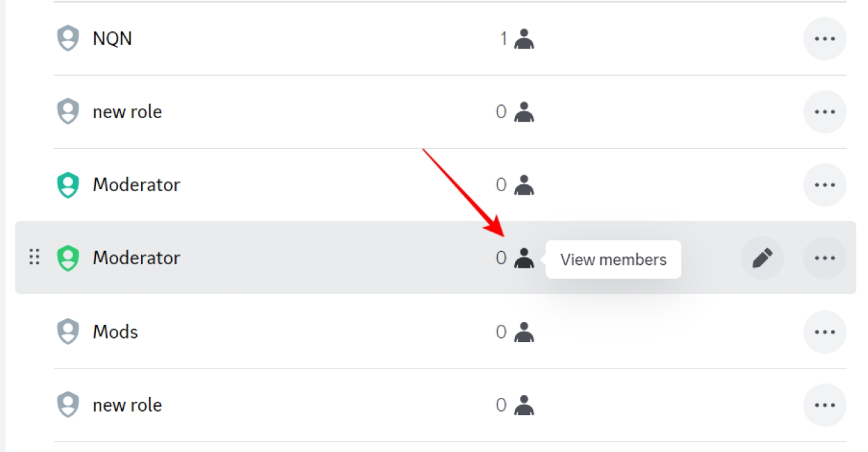The height and width of the screenshot is (452, 868).
Task: Open the options menu for the bottom new role
Action: coord(825,405)
